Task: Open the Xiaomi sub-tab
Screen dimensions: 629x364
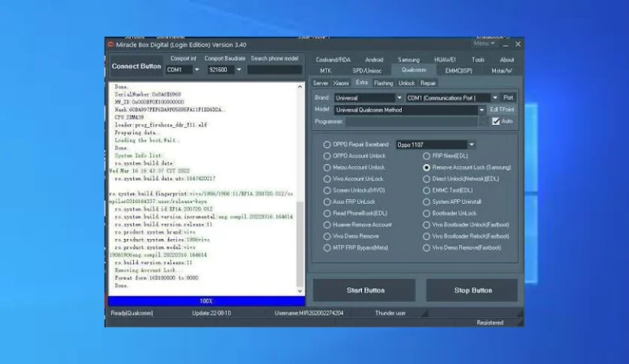Action: tap(341, 83)
